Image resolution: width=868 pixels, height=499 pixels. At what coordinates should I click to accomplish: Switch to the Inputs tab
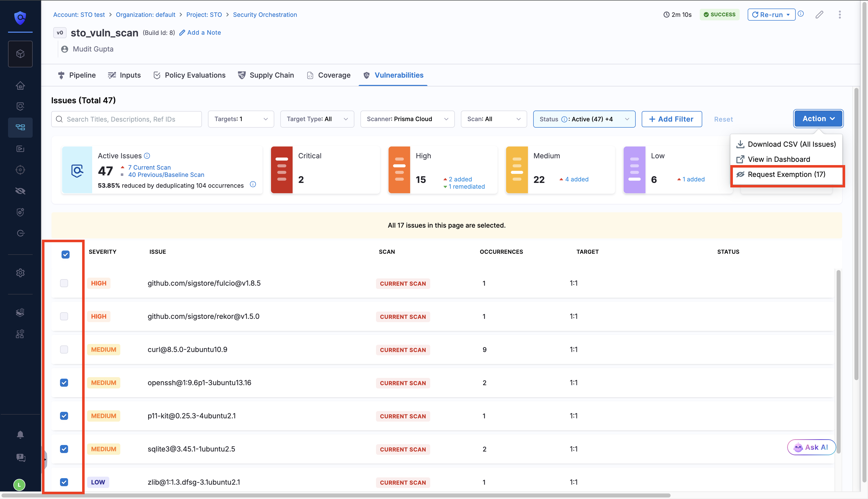(124, 75)
